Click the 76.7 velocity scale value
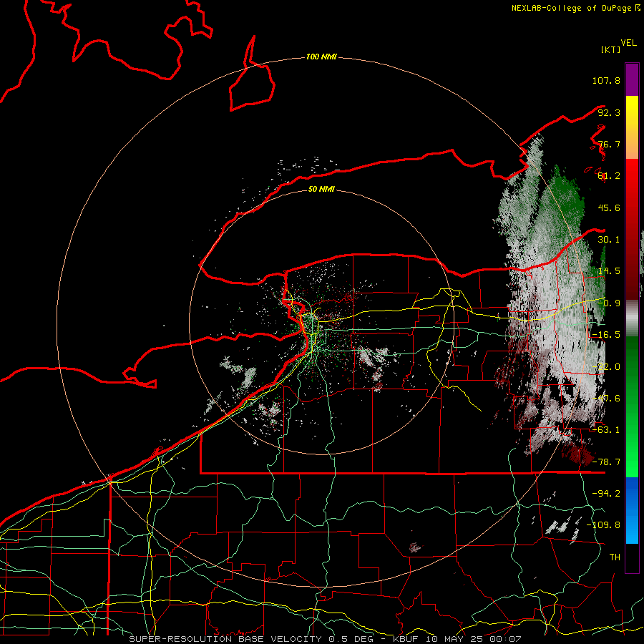 tap(609, 144)
